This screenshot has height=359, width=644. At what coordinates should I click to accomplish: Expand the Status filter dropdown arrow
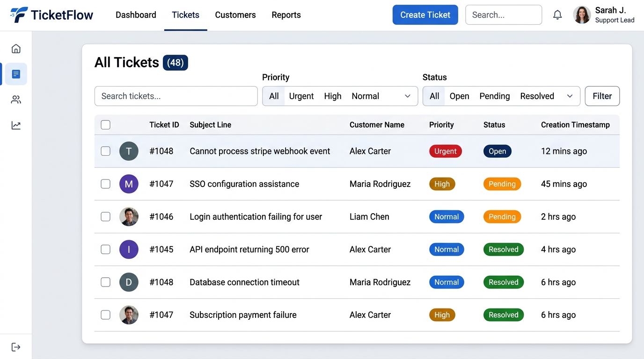(570, 96)
